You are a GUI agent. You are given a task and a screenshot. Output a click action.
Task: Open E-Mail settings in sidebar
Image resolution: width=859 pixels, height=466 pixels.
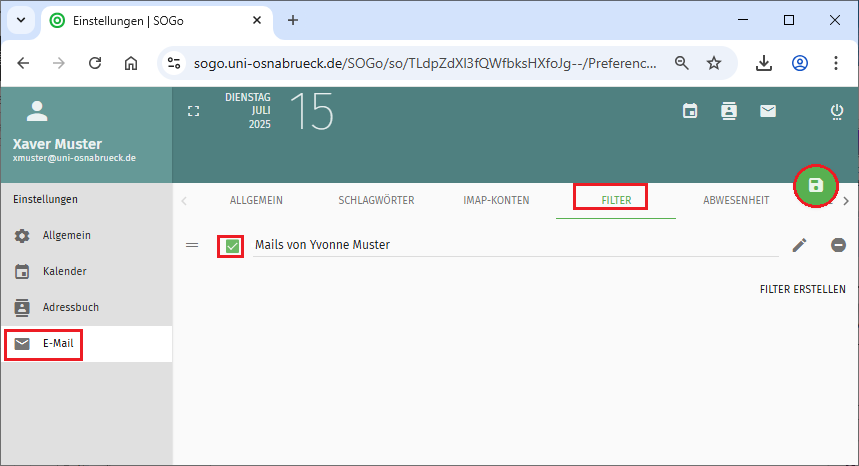tap(87, 344)
